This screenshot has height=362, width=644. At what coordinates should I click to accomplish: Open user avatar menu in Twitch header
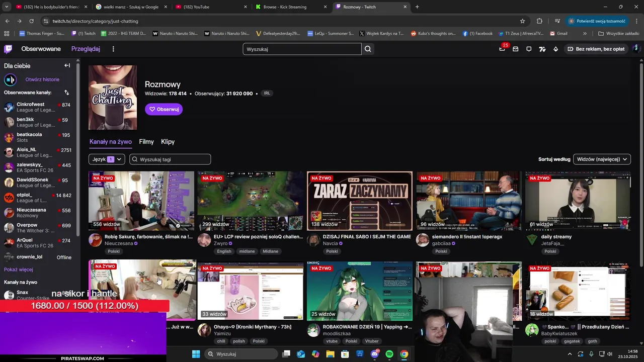tap(636, 49)
